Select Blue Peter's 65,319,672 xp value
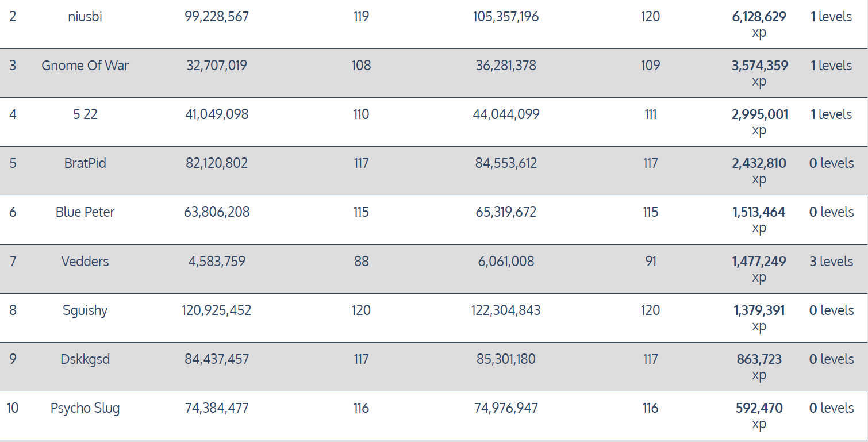The height and width of the screenshot is (442, 868). tap(506, 212)
